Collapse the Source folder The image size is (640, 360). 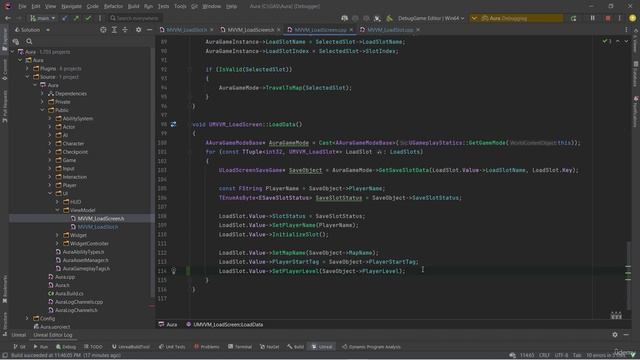click(x=27, y=77)
